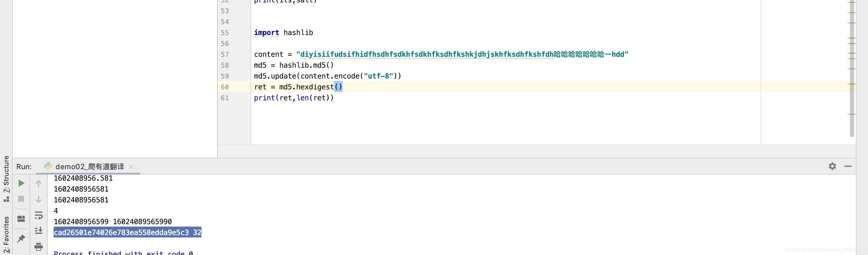Screen dimensions: 868x255
Task: Click the Run: panel label
Action: (x=24, y=166)
